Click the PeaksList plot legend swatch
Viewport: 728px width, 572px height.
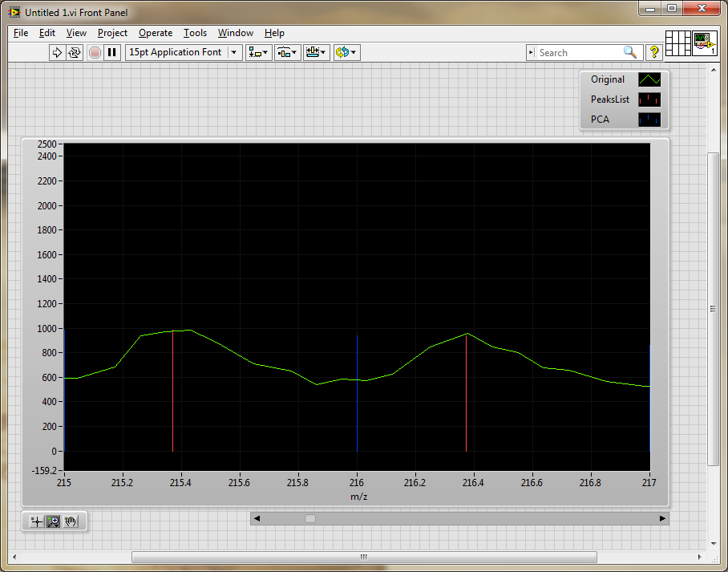pyautogui.click(x=649, y=100)
